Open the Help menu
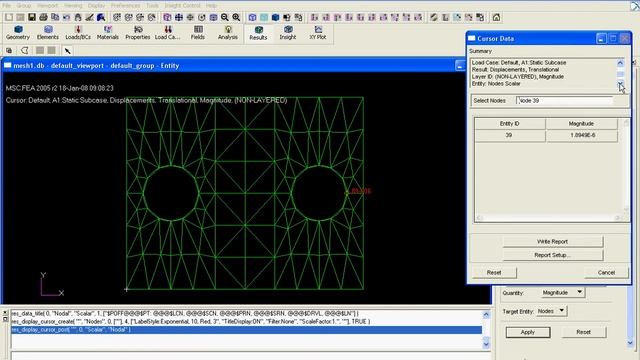This screenshot has height=360, width=640. (x=211, y=6)
